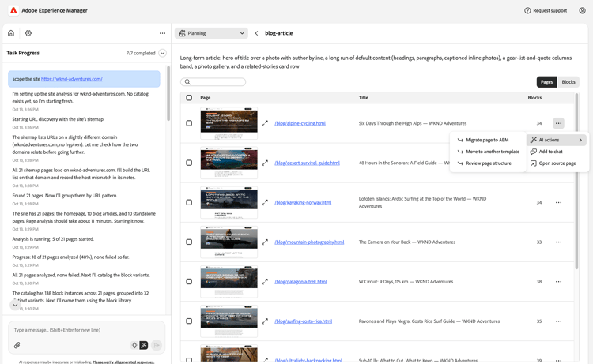Choose Review page structure
593x364 pixels.
488,163
